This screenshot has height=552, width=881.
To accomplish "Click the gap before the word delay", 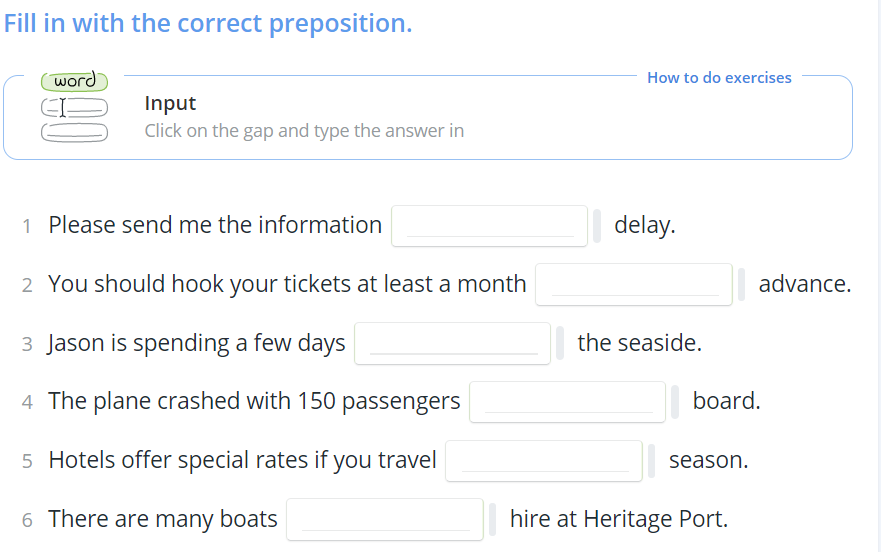I will 489,226.
